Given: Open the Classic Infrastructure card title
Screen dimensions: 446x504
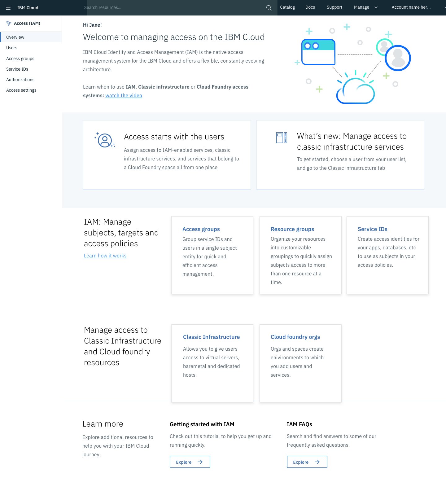Looking at the screenshot, I should click(x=211, y=337).
